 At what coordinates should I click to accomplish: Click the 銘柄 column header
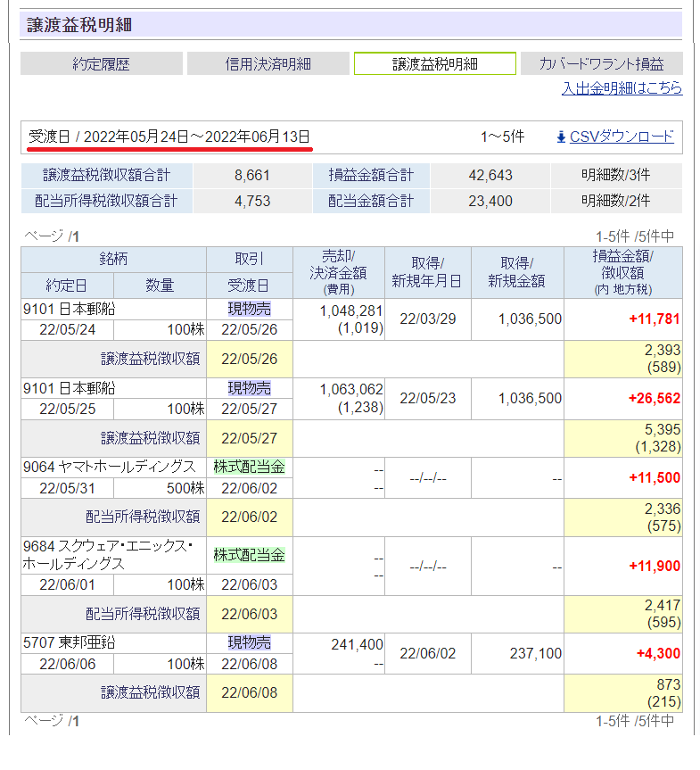113,260
